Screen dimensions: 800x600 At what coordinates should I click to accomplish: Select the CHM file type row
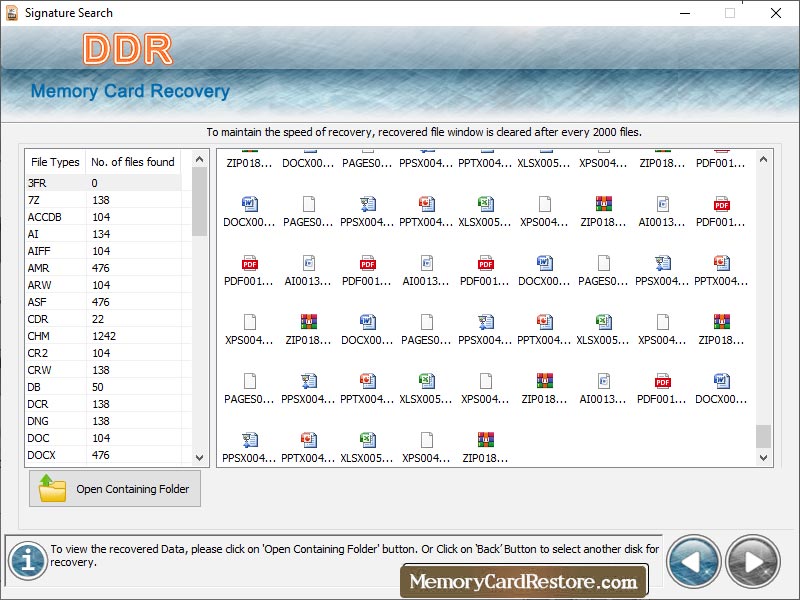click(104, 336)
